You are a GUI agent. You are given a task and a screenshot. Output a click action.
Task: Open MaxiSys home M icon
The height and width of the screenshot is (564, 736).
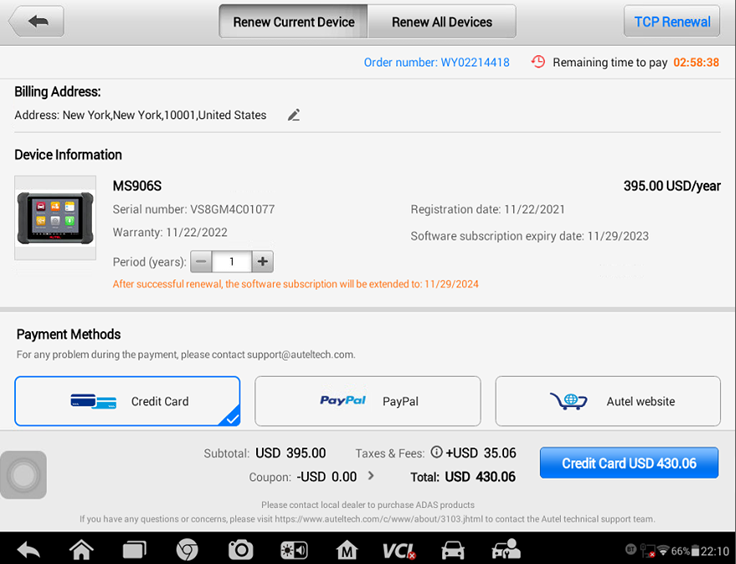pos(347,550)
